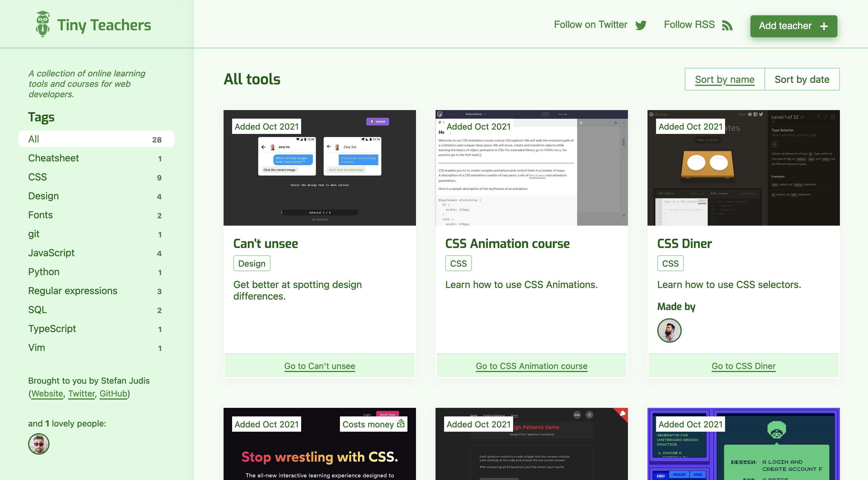This screenshot has width=868, height=480.
Task: Click the Made by label on CSS Diner
Action: click(x=676, y=306)
